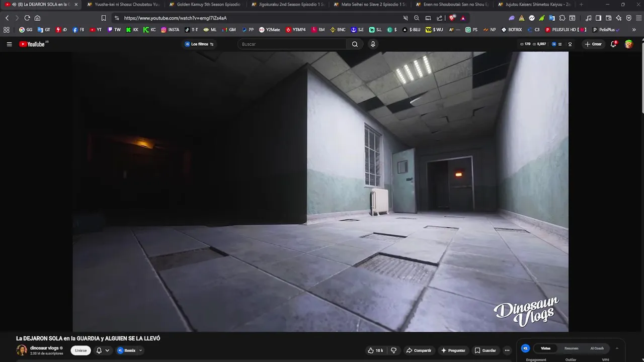Open the YT bookmark
Image resolution: width=644 pixels, height=362 pixels.
pyautogui.click(x=96, y=30)
